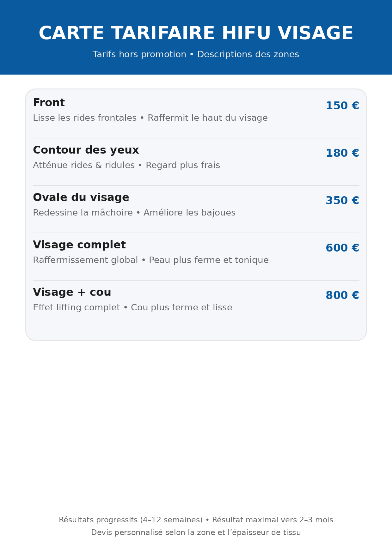
Task: Click the 'Résultats progressifs (4–12 semaines)' footer note
Action: (x=196, y=520)
